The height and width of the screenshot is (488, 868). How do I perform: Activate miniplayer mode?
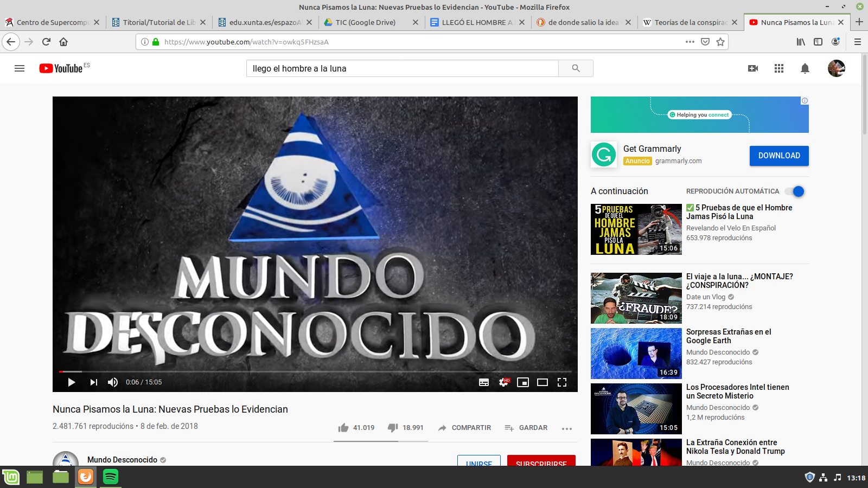523,382
